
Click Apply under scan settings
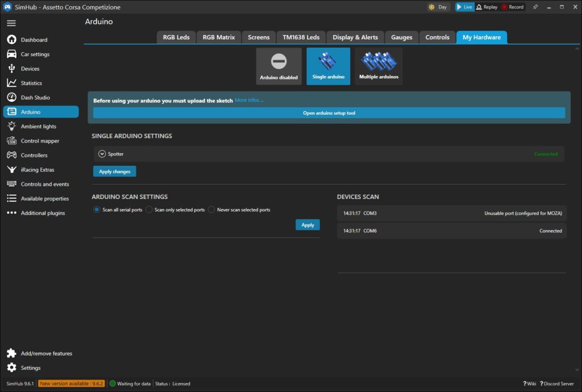(x=307, y=225)
